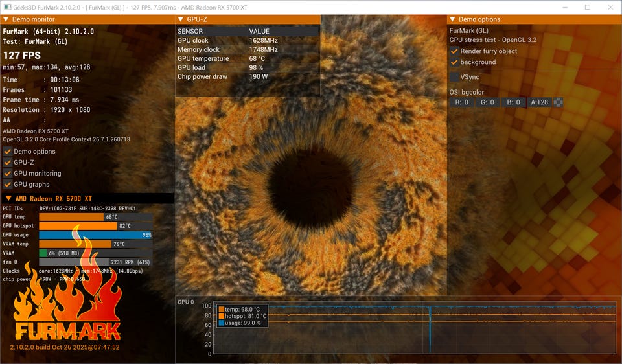Click the GPU stress test - OpenGL 3.2 label

492,40
